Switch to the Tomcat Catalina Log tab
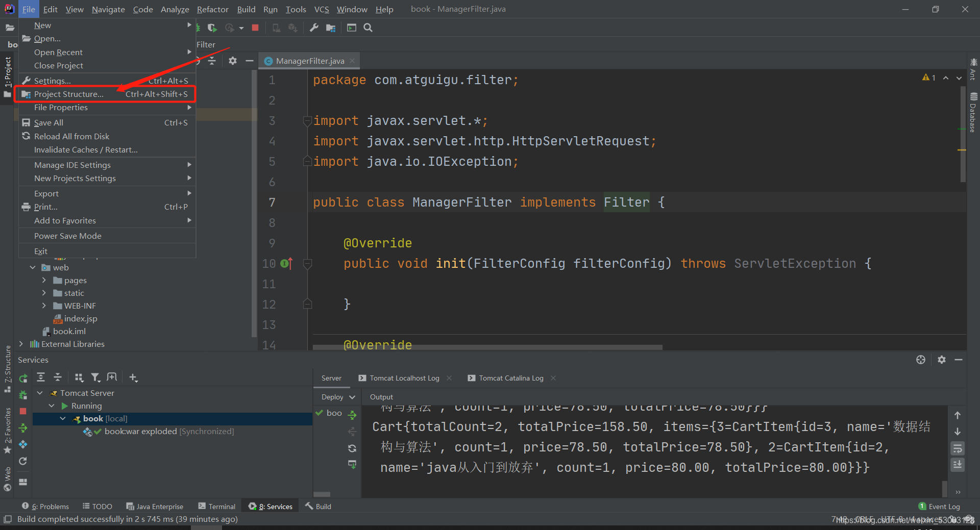The height and width of the screenshot is (530, 980). click(511, 378)
